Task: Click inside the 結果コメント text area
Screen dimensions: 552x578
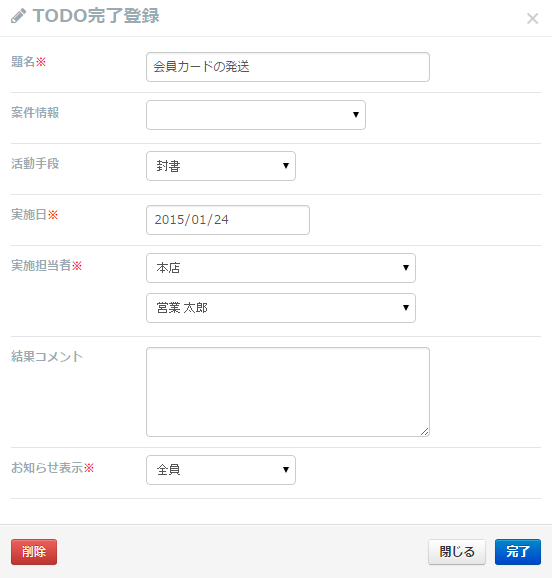Action: 288,392
